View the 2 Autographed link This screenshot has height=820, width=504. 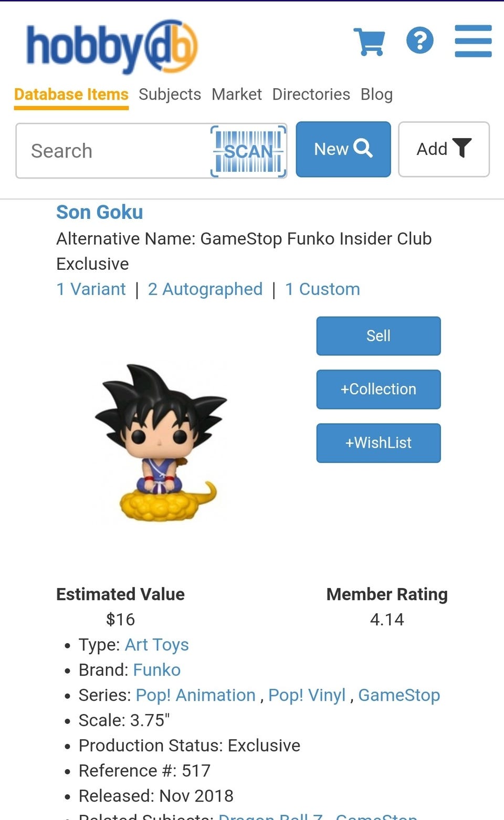point(205,289)
